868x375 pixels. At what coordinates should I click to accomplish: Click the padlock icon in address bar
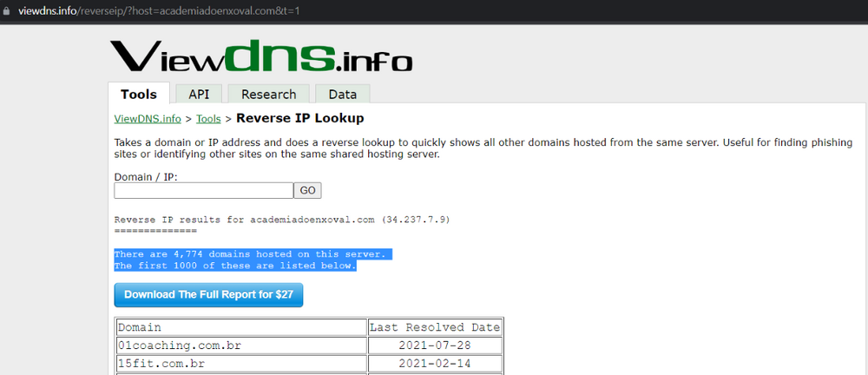coord(6,10)
